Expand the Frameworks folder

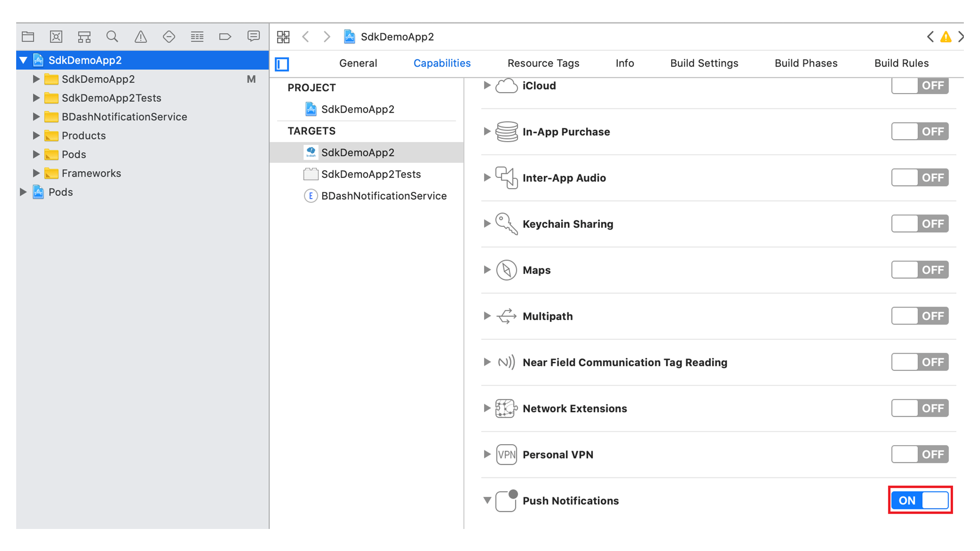pos(36,173)
